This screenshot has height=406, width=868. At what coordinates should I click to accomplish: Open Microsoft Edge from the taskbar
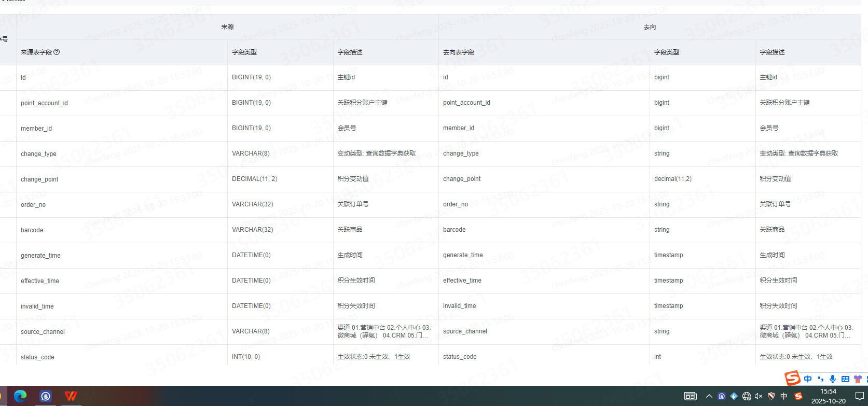click(20, 396)
